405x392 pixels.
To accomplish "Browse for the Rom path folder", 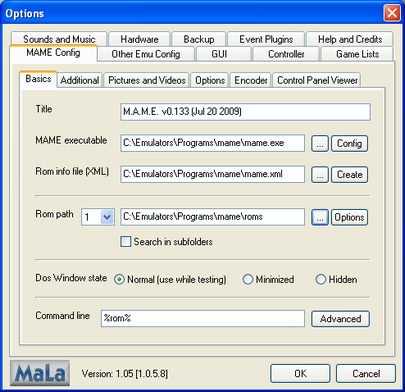I will (x=320, y=217).
